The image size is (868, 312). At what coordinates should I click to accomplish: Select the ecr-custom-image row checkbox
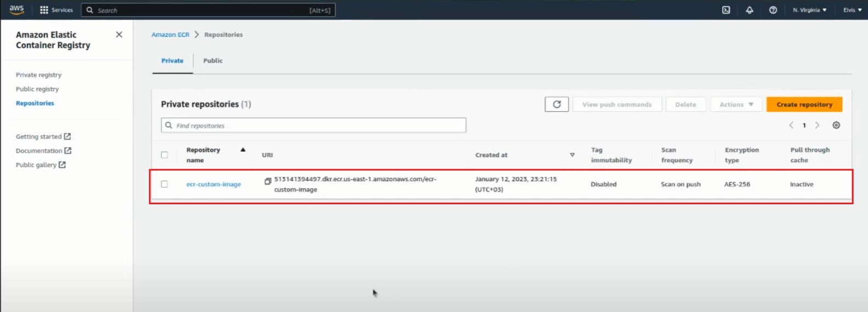(x=165, y=185)
